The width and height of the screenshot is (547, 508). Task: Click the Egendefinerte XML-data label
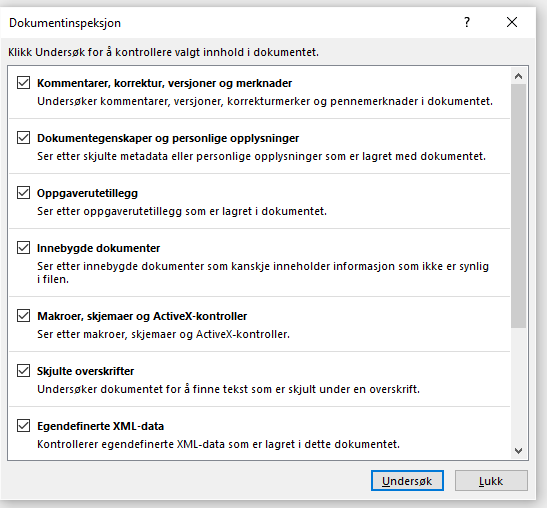[100, 426]
